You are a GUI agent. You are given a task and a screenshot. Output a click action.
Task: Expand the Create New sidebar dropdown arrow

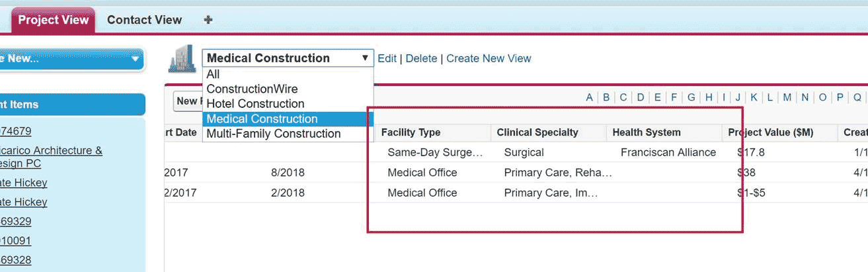[136, 59]
